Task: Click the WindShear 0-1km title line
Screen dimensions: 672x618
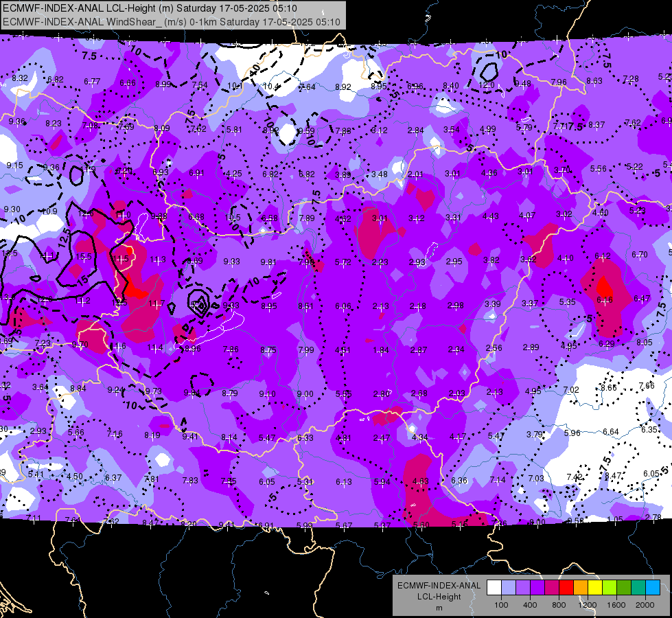Action: (171, 22)
